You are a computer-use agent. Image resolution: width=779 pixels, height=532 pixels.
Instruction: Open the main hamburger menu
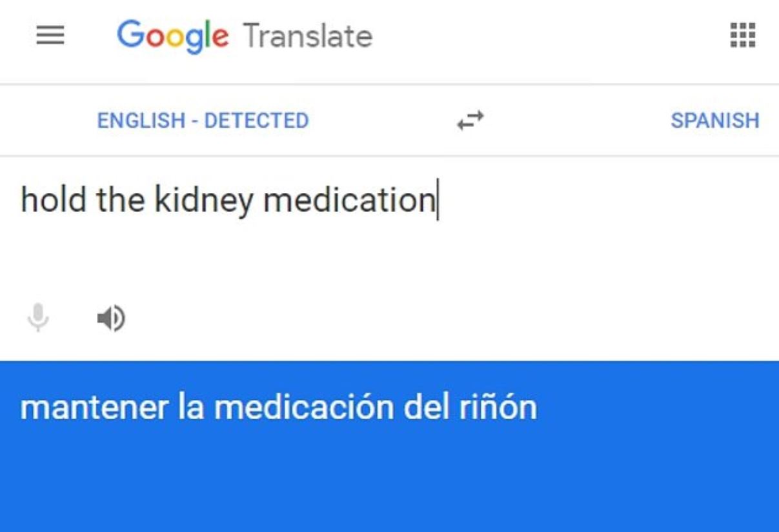click(50, 36)
